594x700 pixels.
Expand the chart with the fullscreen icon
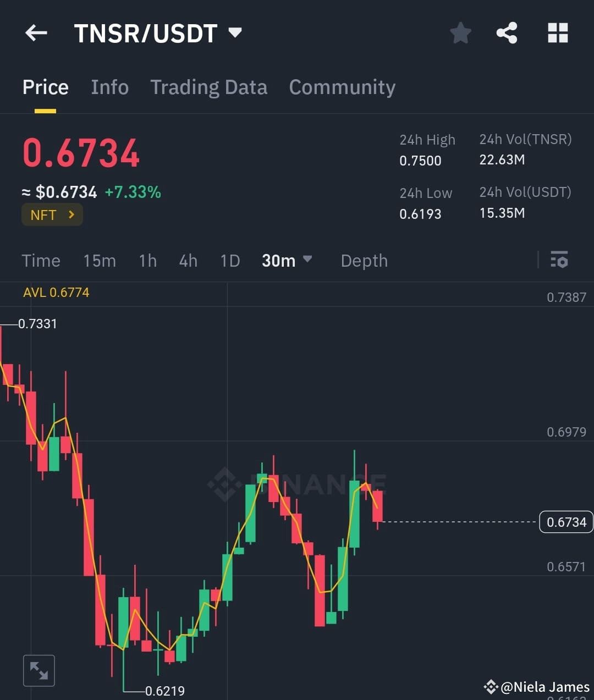click(38, 670)
